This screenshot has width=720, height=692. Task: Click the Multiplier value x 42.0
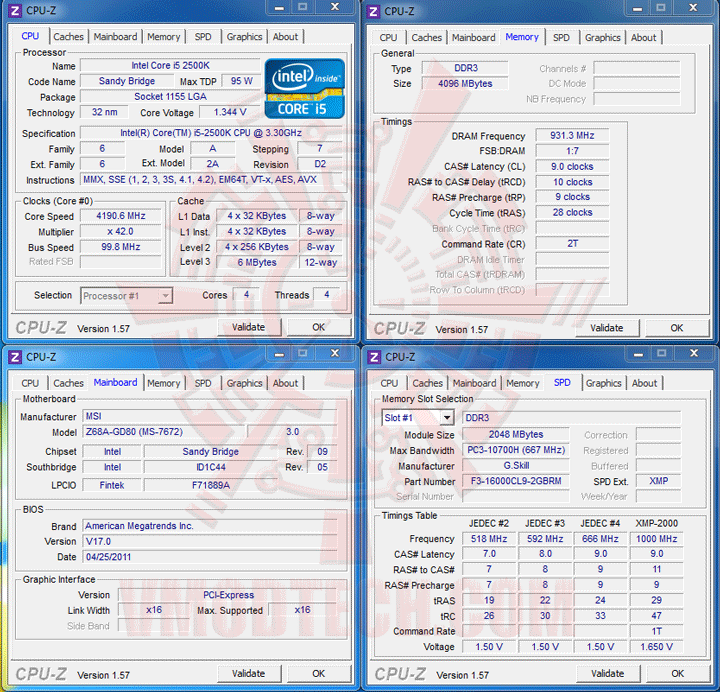[x=121, y=231]
